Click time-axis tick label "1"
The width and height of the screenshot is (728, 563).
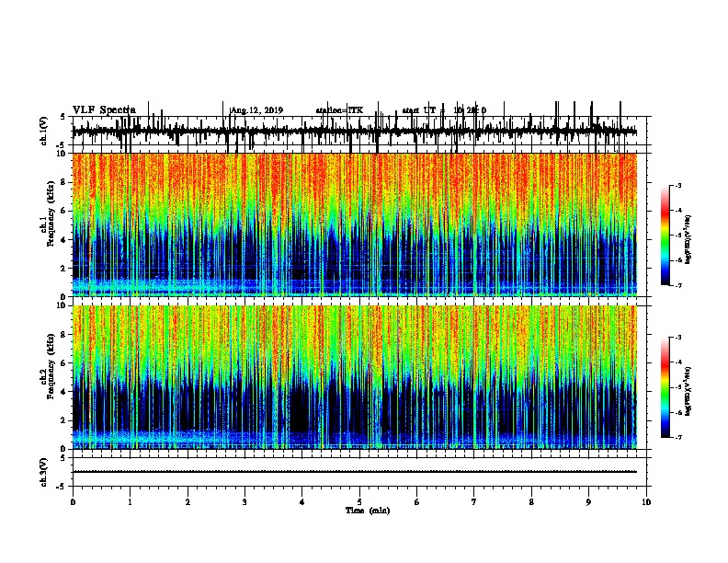[x=130, y=502]
